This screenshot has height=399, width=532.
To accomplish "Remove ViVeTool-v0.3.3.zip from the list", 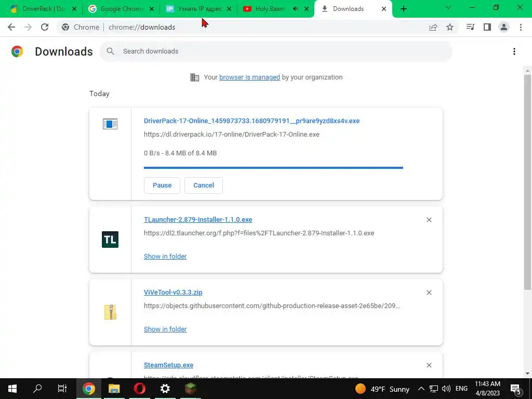I will (429, 292).
